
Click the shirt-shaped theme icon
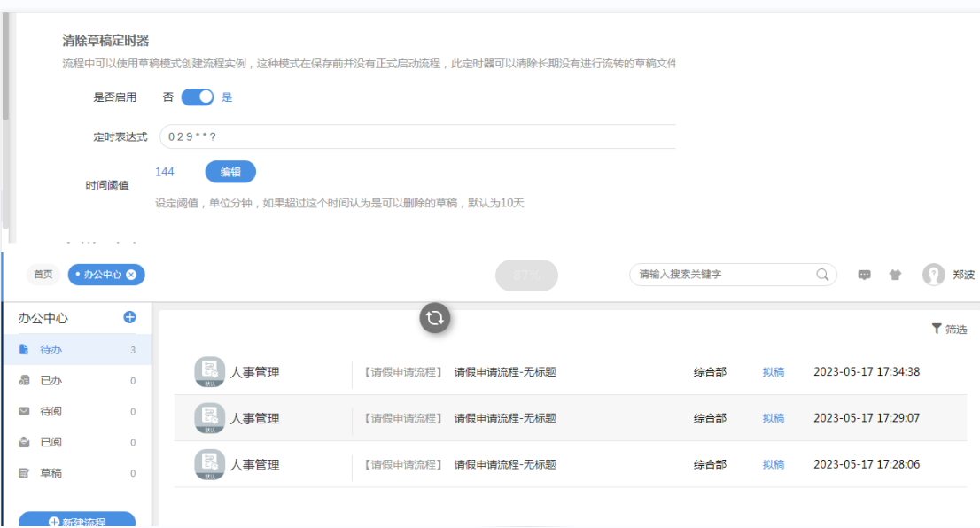click(x=895, y=275)
